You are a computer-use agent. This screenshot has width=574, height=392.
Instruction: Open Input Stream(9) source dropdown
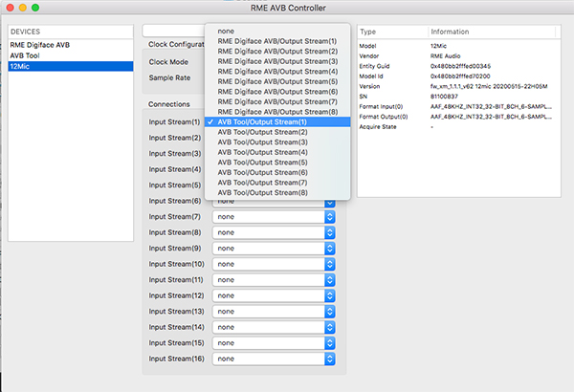(274, 249)
